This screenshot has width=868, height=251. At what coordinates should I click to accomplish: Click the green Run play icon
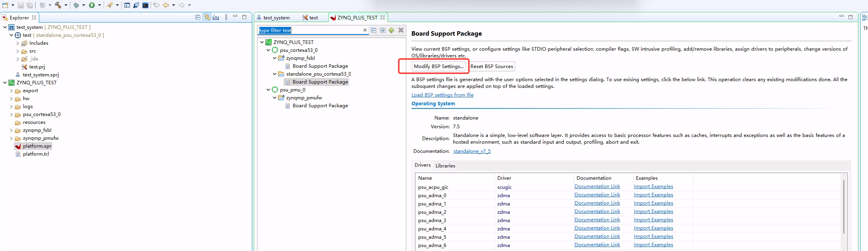(92, 5)
